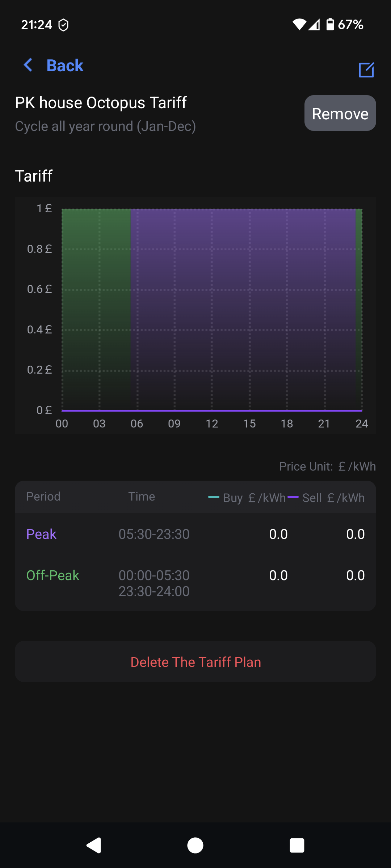
Task: Open recent apps with square button
Action: [297, 846]
